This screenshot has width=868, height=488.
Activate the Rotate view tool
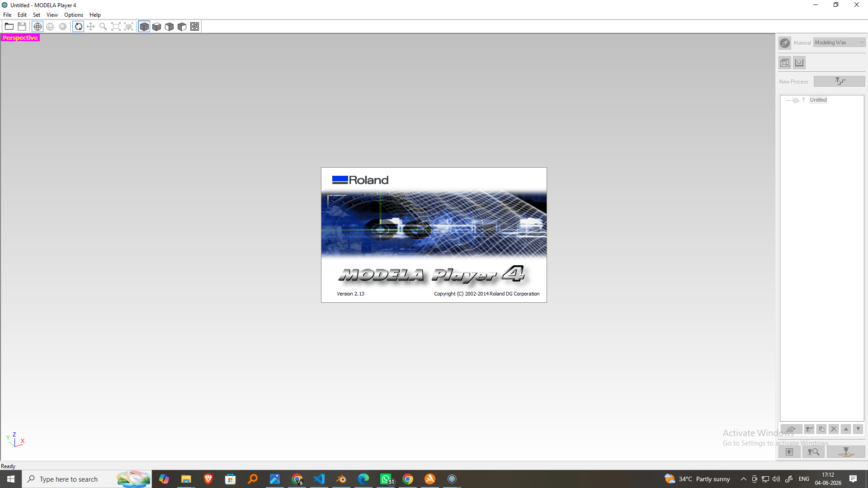point(78,27)
